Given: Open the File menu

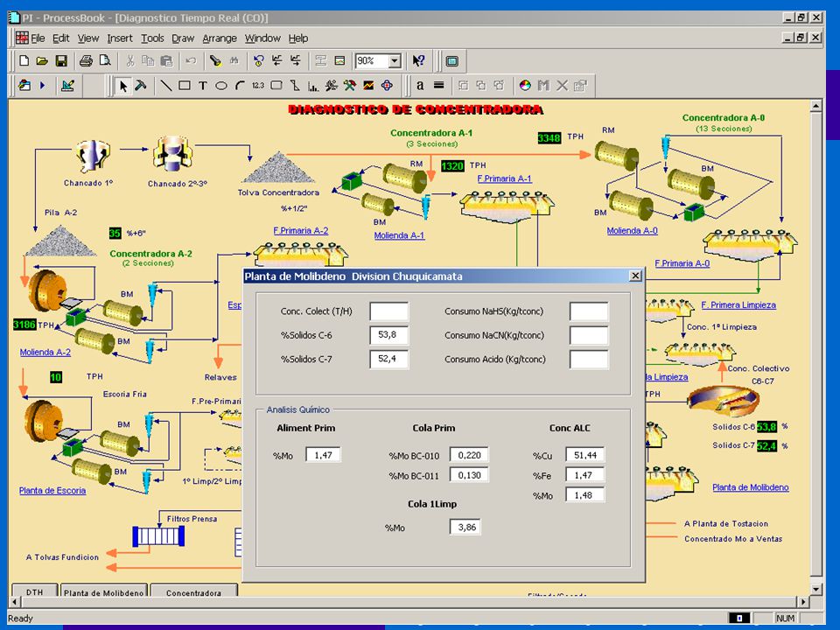Looking at the screenshot, I should click(x=38, y=38).
